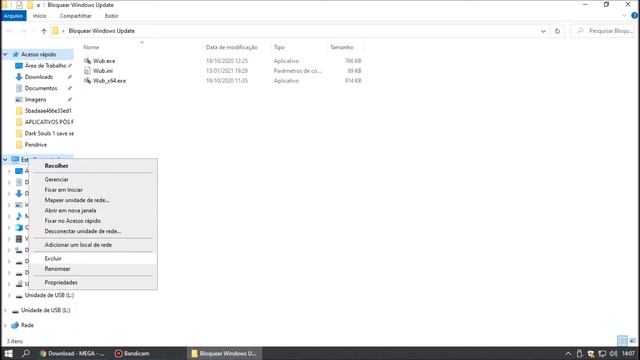Select Fixar no Acesso rápido
Viewport: 640px width, 360px height.
click(93, 221)
